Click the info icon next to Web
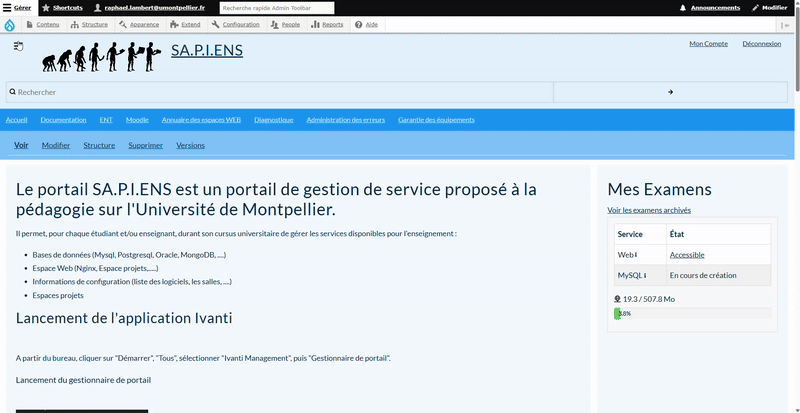 click(636, 255)
